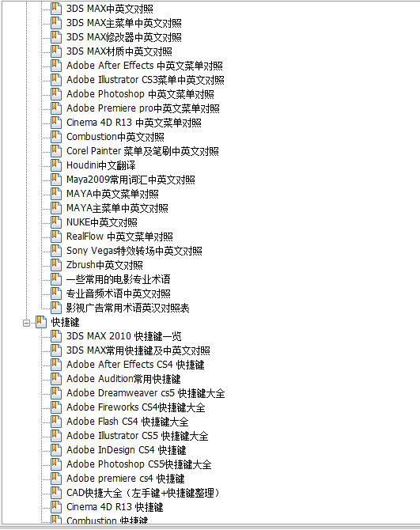Open Zbrush中英文对照 entry

click(104, 265)
